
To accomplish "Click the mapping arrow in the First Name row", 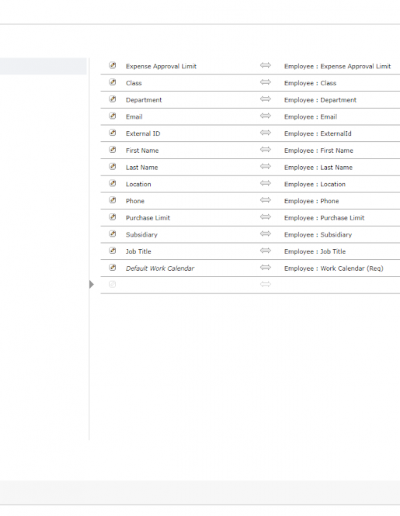I will [265, 149].
